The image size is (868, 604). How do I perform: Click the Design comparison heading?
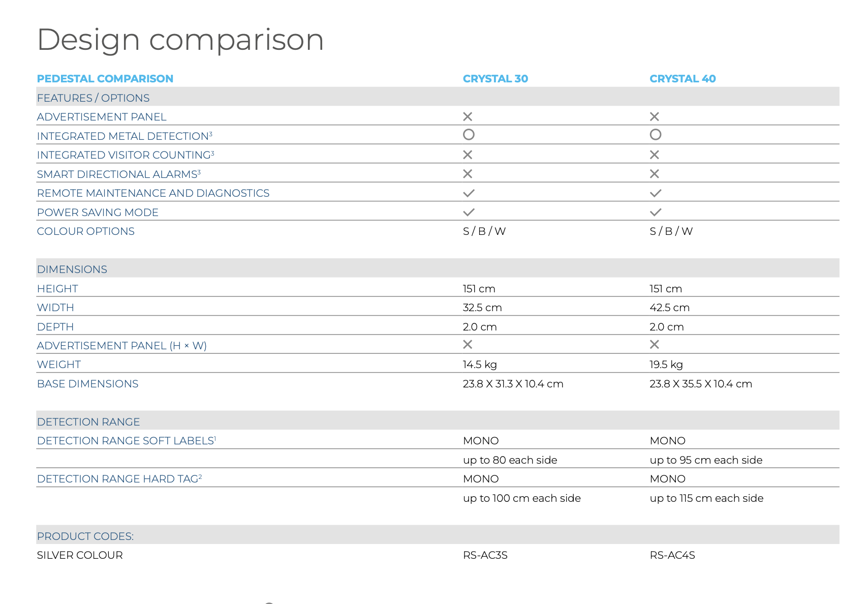[x=180, y=41]
